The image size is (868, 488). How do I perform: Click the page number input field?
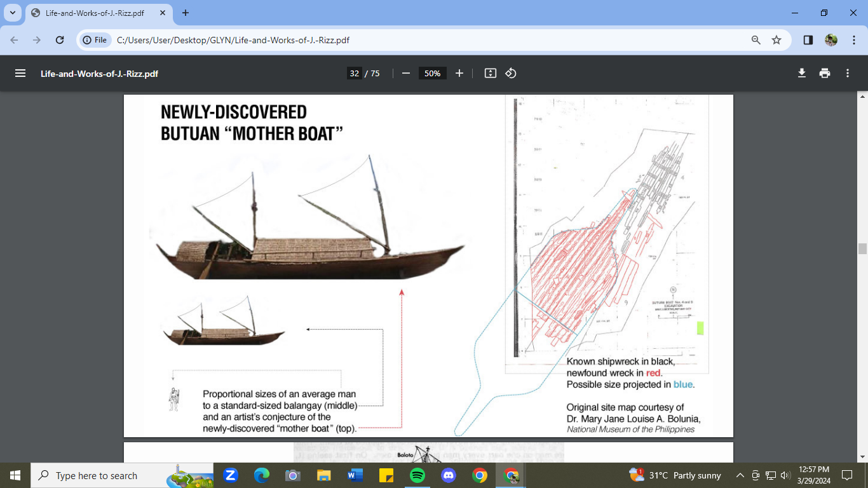[x=355, y=73]
